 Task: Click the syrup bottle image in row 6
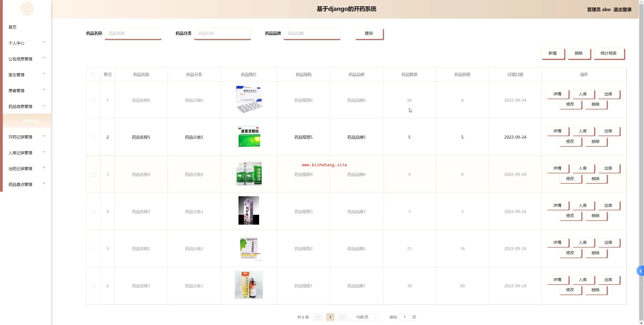249,285
